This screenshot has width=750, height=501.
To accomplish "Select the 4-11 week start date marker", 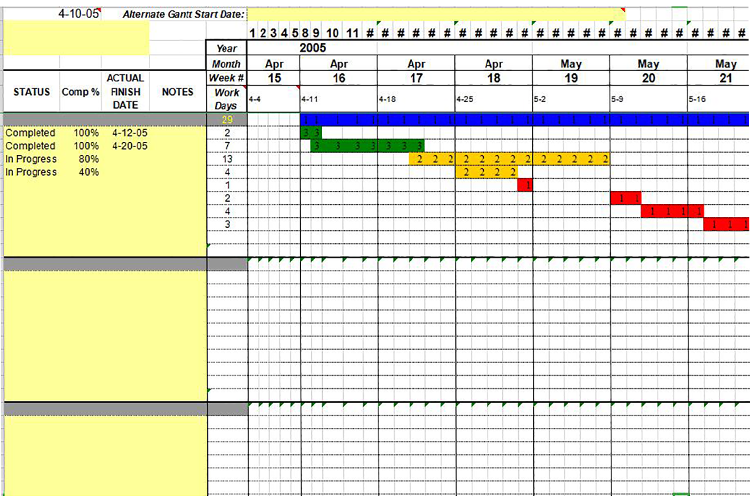I will coord(310,100).
